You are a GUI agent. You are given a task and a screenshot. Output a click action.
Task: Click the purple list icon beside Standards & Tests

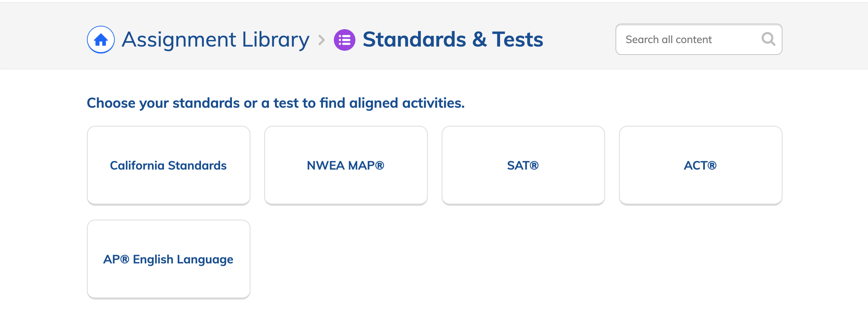click(x=345, y=40)
